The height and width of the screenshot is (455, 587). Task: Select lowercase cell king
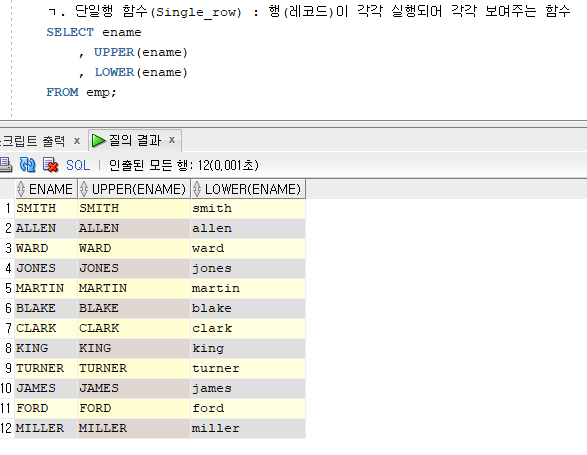tap(248, 348)
